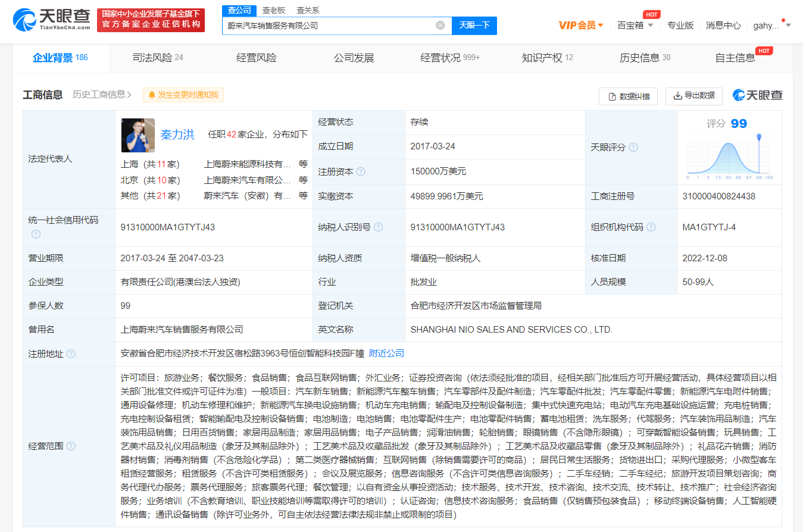This screenshot has width=803, height=532.
Task: Click organization code MA1GTYTJ-4
Action: 709,227
